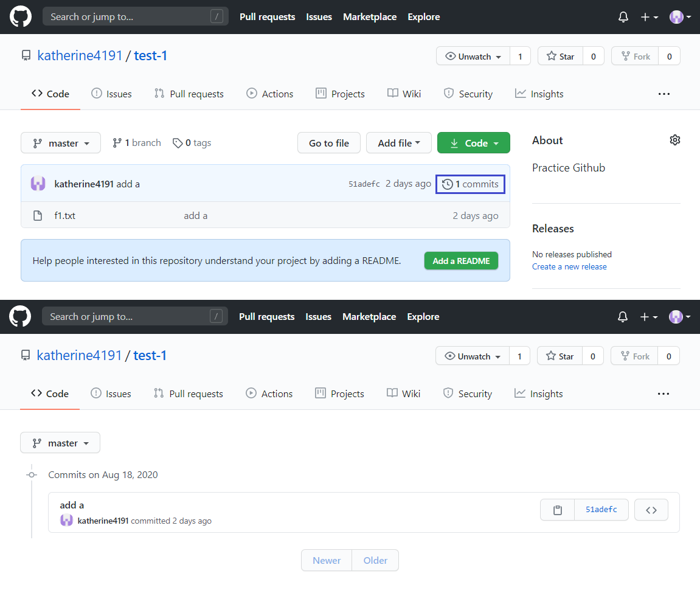Open katherine4191 owner link in upper page title
The height and width of the screenshot is (593, 700).
80,55
